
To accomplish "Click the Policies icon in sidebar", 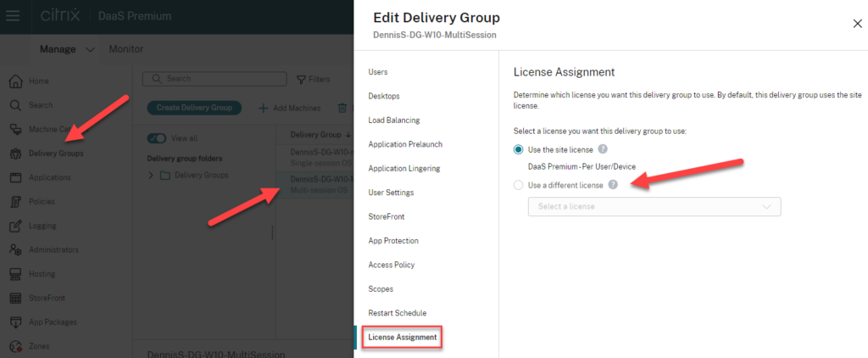I will (14, 202).
